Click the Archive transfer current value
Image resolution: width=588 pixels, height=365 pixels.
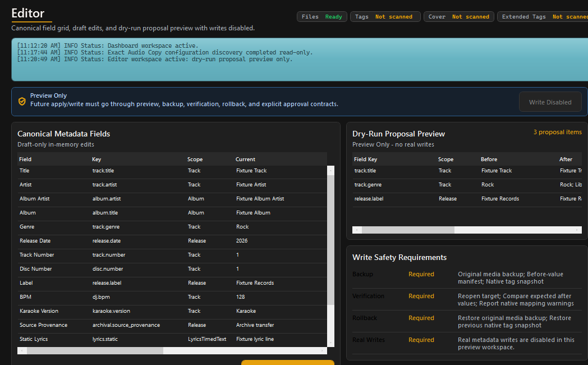[x=255, y=325]
